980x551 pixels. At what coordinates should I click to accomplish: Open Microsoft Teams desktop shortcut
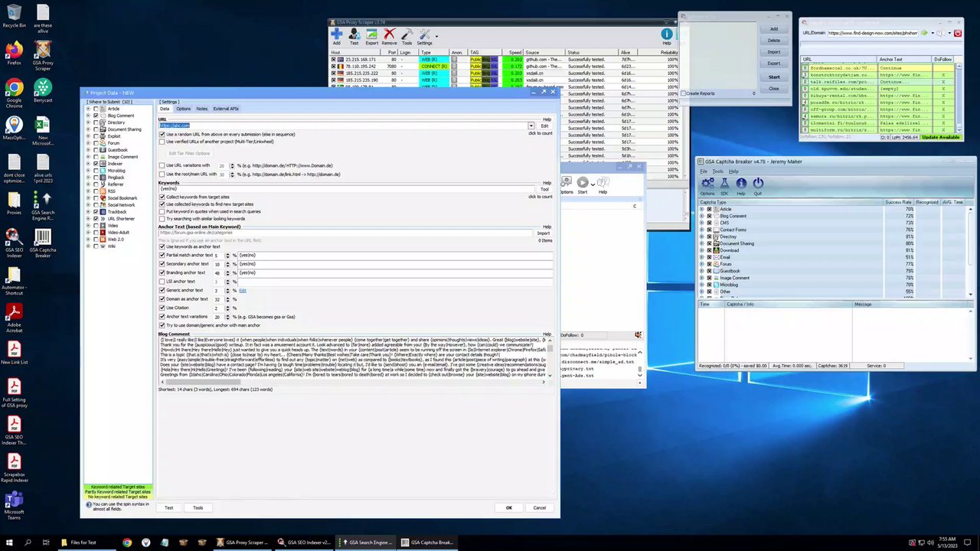[x=14, y=507]
